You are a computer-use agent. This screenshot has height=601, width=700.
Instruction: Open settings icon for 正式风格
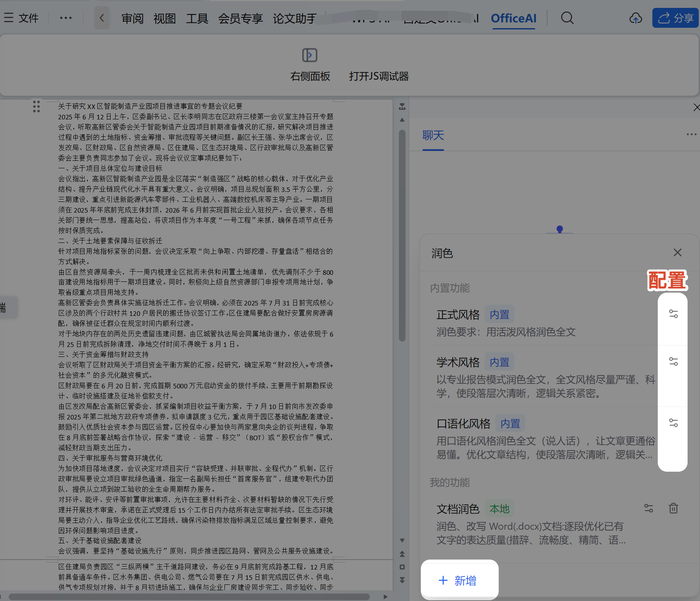(x=673, y=314)
